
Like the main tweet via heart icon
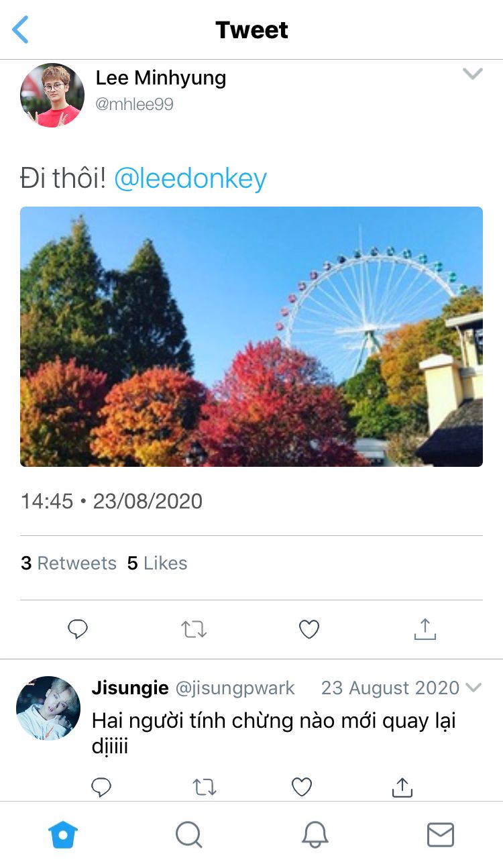click(x=309, y=629)
